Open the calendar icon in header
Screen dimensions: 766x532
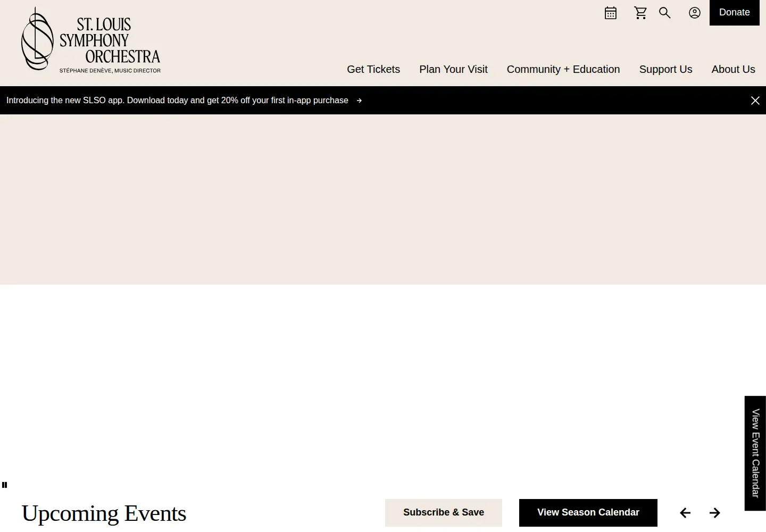(611, 13)
